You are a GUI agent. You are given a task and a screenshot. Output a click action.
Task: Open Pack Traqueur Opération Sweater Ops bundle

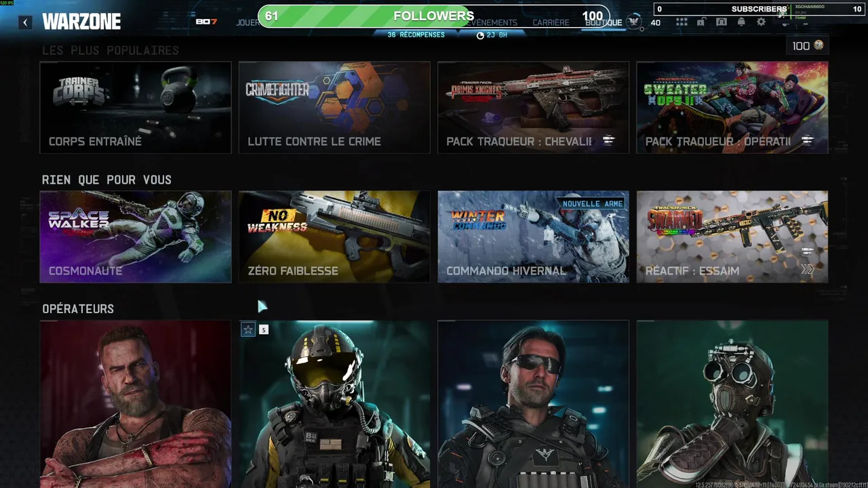pyautogui.click(x=732, y=107)
